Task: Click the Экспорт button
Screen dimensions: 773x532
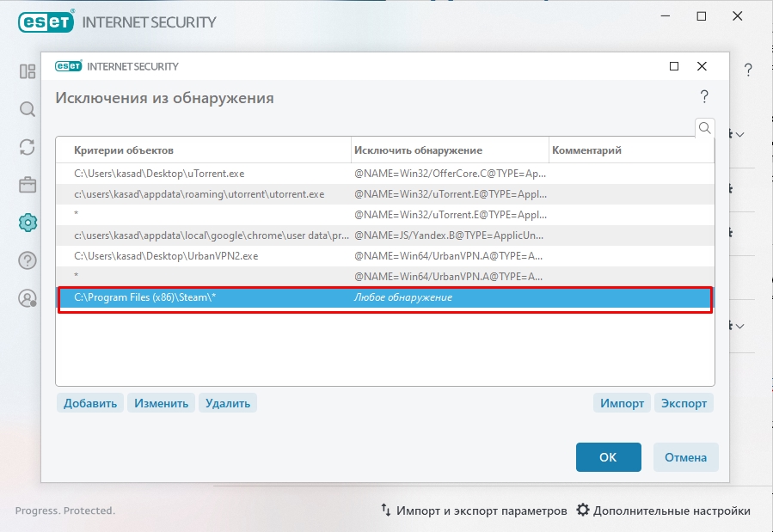Action: (684, 403)
